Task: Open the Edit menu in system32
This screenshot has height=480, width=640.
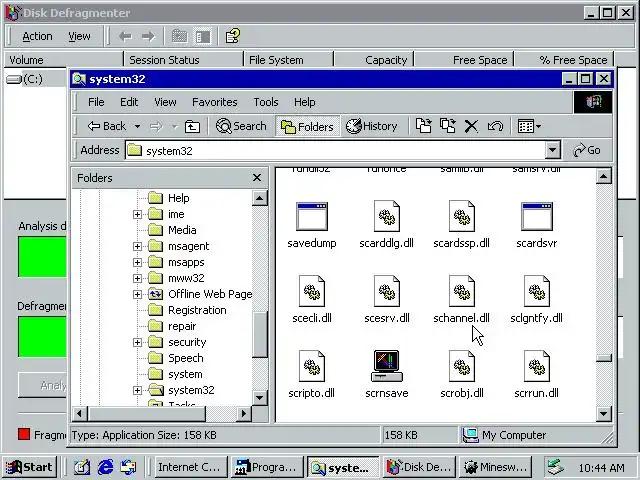Action: tap(129, 102)
